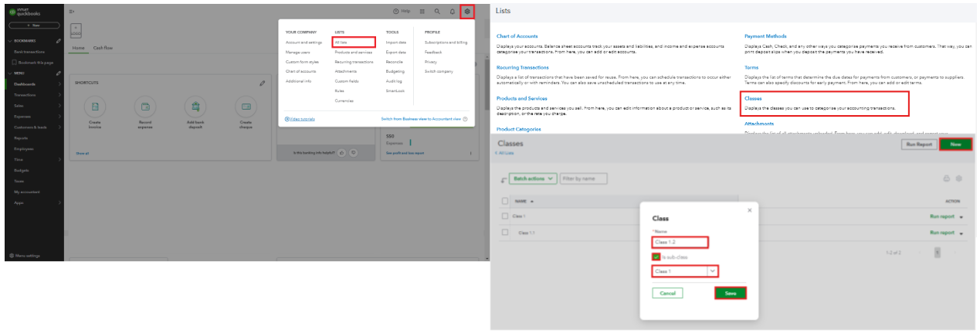This screenshot has width=980, height=333.
Task: Switch to the Cash flow tab
Action: coord(103,48)
